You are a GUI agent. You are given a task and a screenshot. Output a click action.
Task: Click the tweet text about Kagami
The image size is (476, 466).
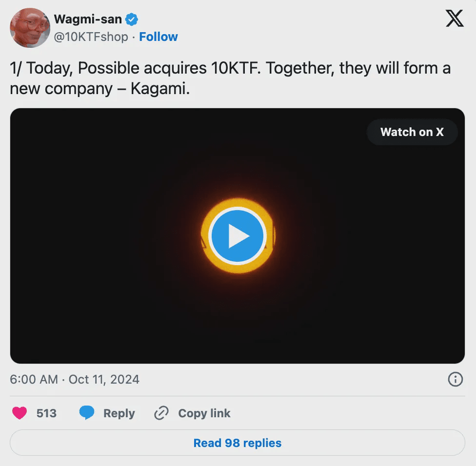(x=229, y=78)
